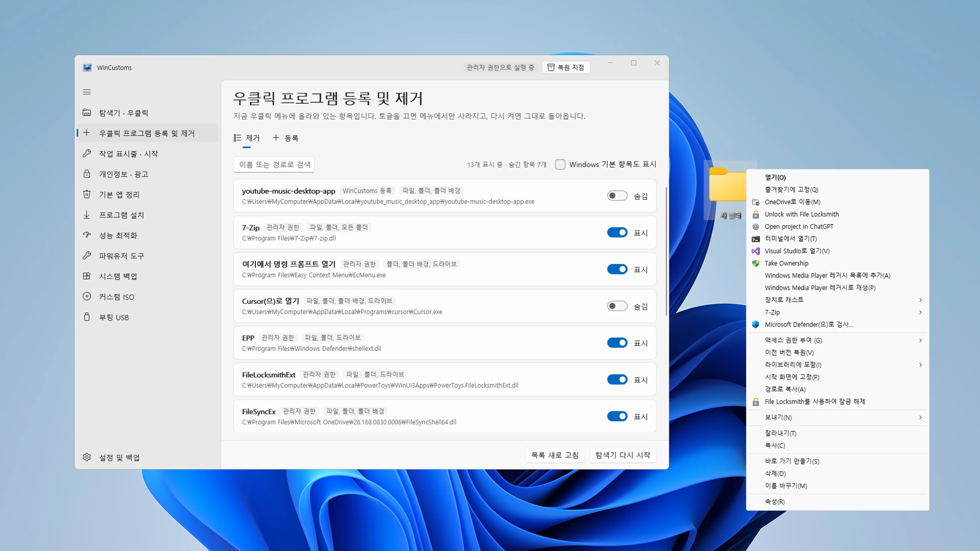Click the vertical scrollbar of the item list

666,251
